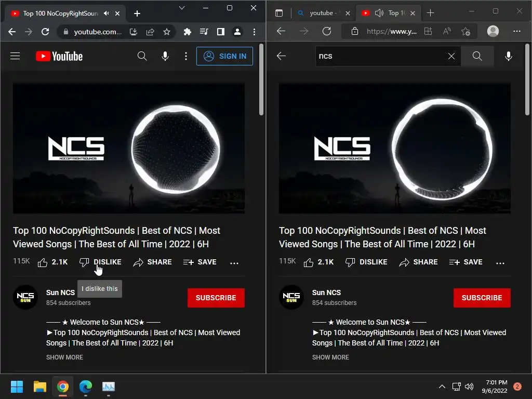Image resolution: width=532 pixels, height=399 pixels.
Task: Clear the ncs search query
Action: click(451, 56)
